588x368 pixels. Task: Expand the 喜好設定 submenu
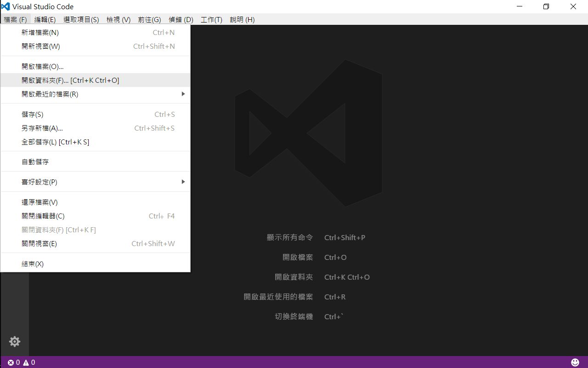click(x=40, y=182)
